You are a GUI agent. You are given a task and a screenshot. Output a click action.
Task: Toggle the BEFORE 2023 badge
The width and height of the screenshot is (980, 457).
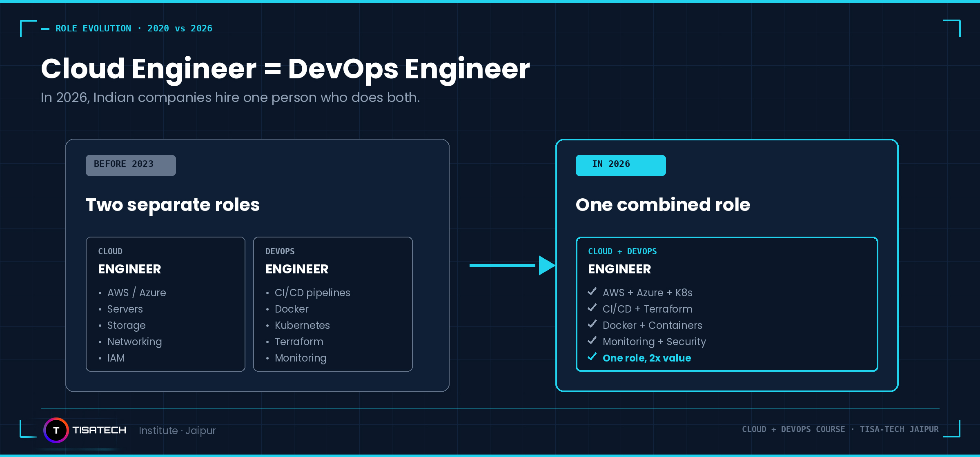131,165
